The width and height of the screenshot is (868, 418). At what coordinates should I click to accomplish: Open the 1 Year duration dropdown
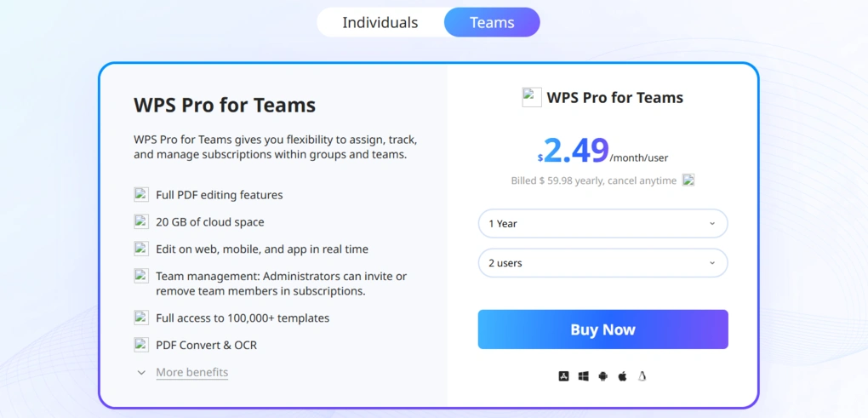coord(602,224)
